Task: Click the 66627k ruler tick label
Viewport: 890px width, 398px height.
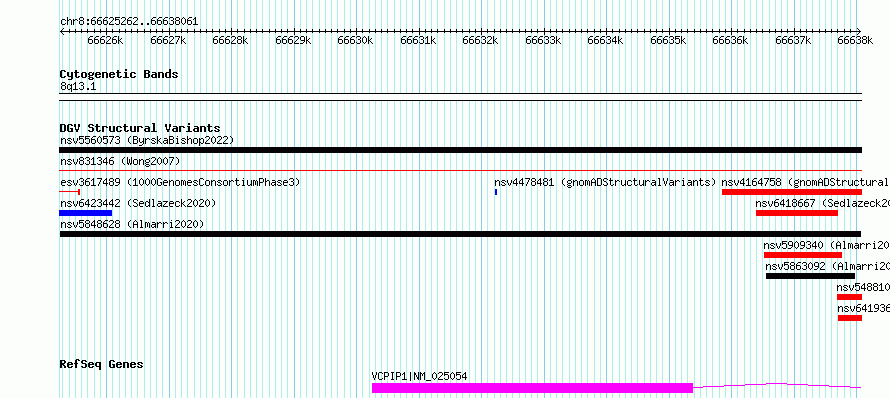Action: tap(169, 41)
